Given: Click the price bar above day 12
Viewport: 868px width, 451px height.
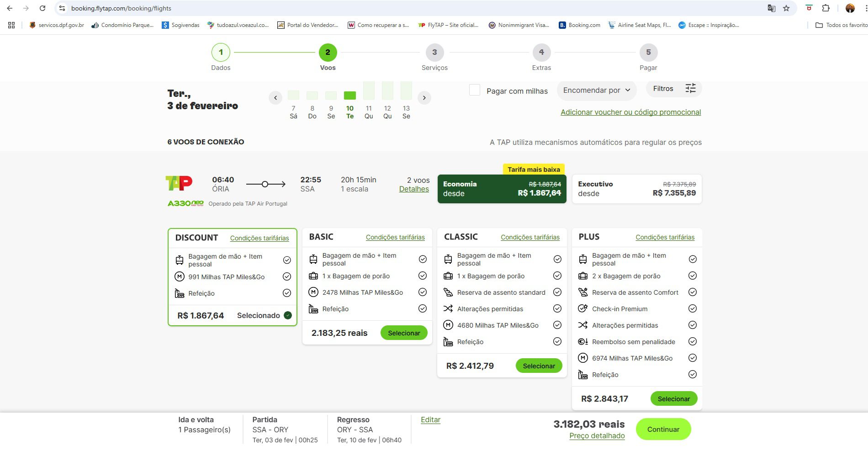Looking at the screenshot, I should 387,90.
